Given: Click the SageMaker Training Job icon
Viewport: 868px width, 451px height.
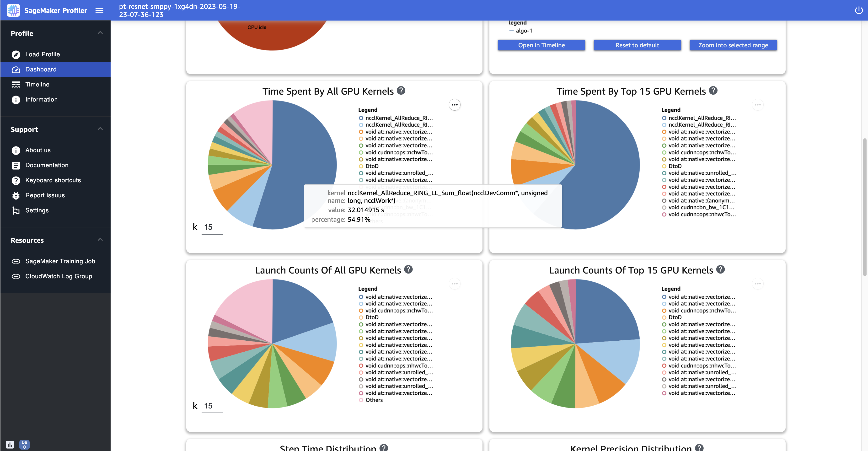Looking at the screenshot, I should tap(16, 261).
